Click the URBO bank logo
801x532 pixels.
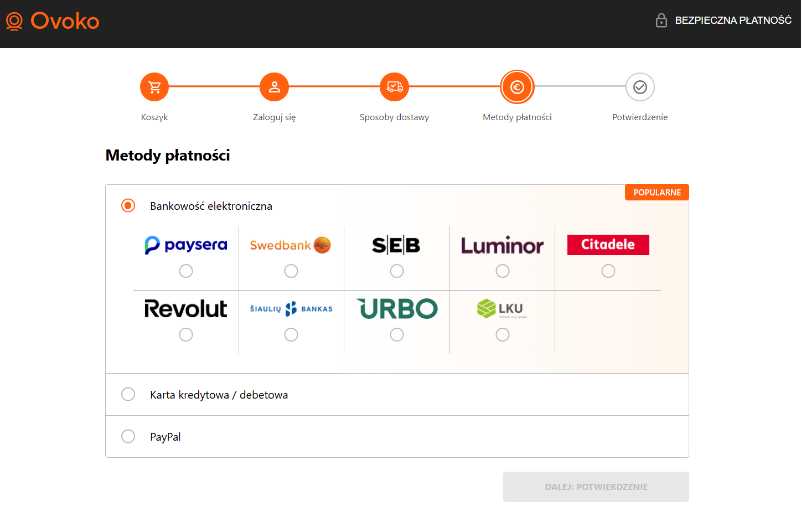point(397,308)
